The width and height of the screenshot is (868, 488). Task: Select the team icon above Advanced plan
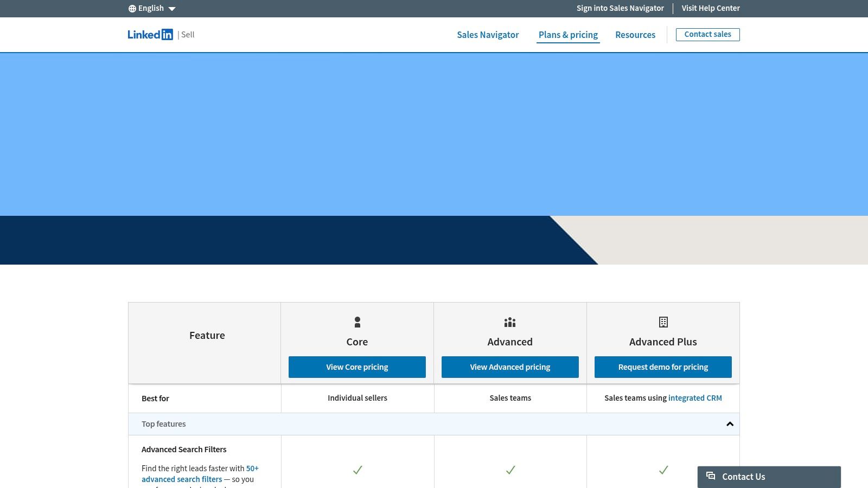510,322
